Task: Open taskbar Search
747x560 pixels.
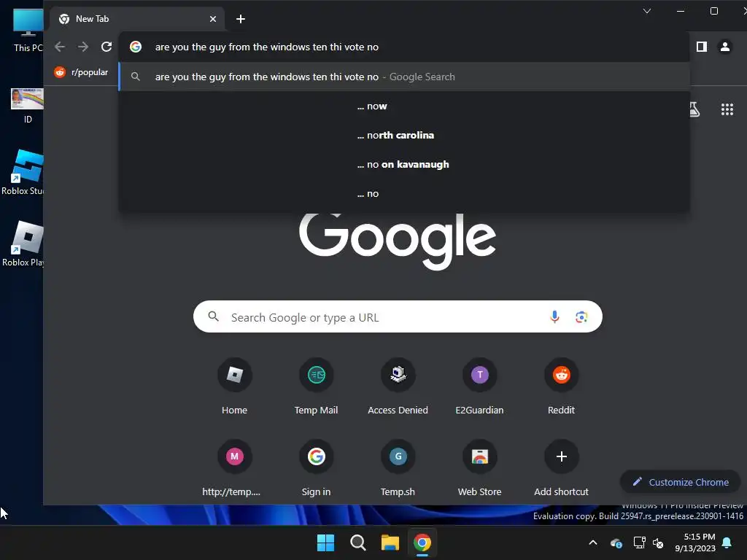Action: (x=357, y=542)
